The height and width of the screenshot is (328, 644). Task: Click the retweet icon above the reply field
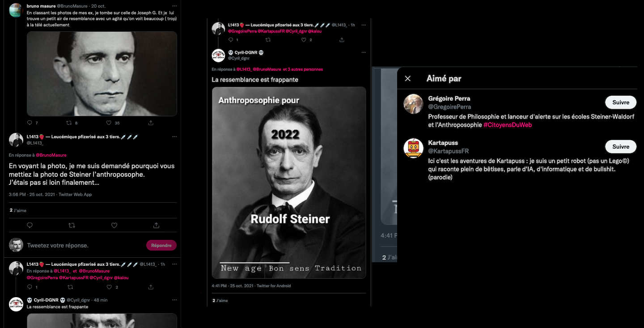click(72, 226)
